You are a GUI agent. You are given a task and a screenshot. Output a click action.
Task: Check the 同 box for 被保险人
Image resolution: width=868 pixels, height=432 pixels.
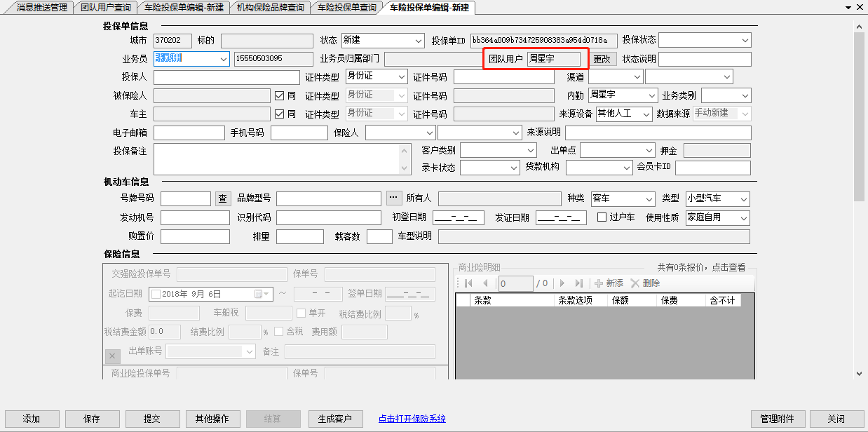point(279,95)
